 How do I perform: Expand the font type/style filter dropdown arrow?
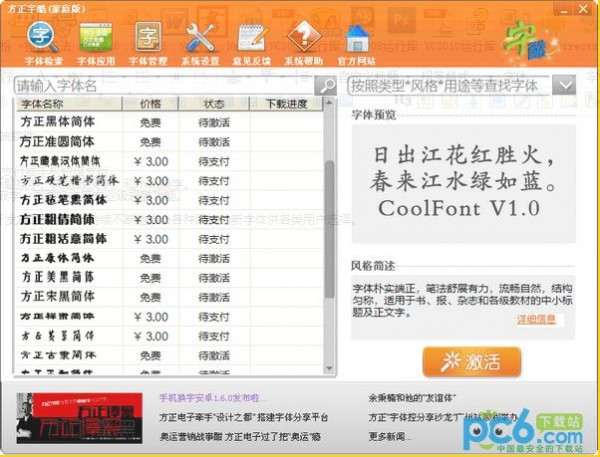tap(564, 85)
